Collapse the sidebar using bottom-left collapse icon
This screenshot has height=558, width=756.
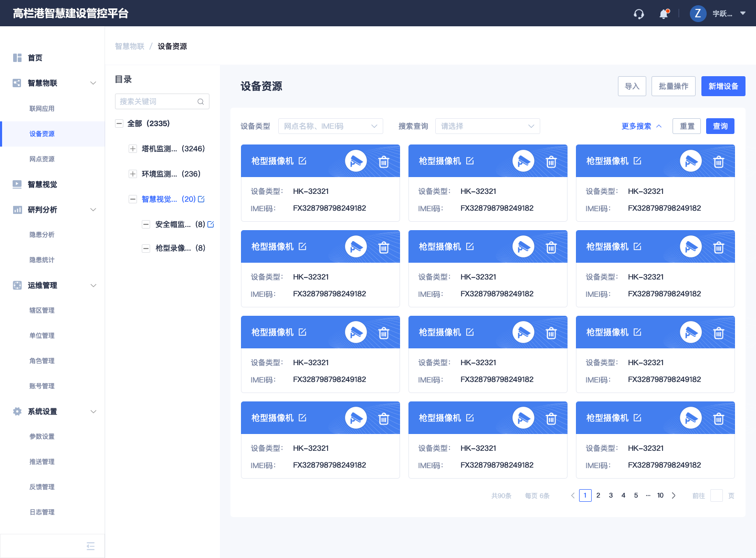coord(90,546)
